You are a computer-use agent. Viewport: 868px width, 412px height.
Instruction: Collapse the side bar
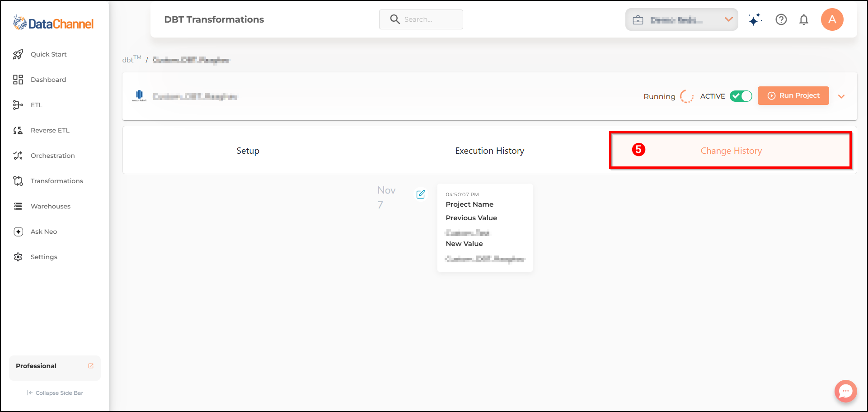(55, 393)
